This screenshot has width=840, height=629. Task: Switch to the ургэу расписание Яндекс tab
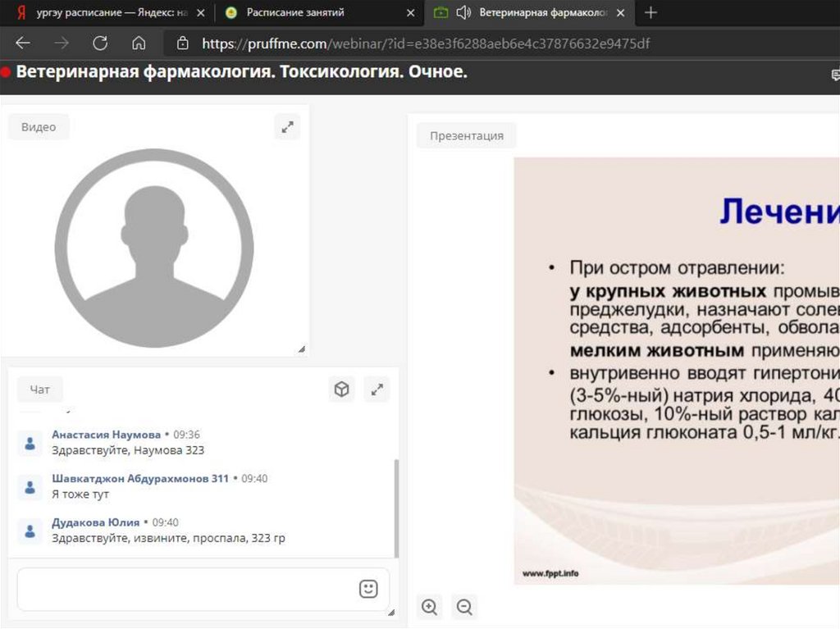tap(107, 12)
